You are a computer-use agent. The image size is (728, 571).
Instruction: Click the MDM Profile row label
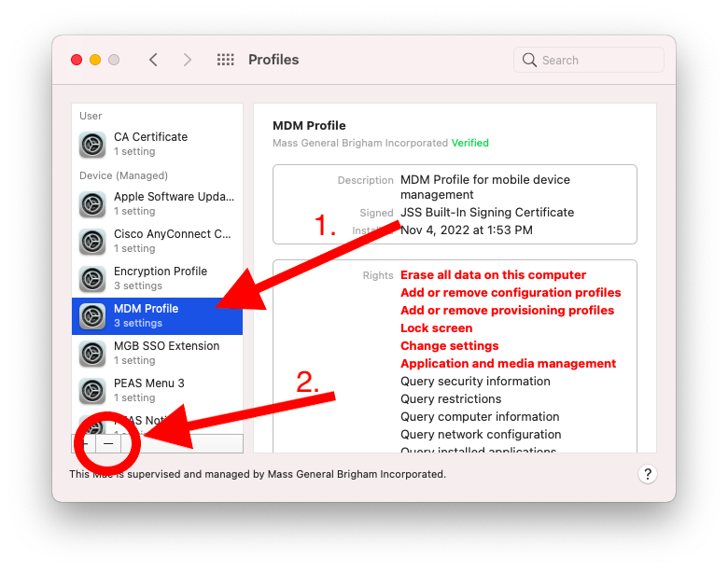coord(146,309)
